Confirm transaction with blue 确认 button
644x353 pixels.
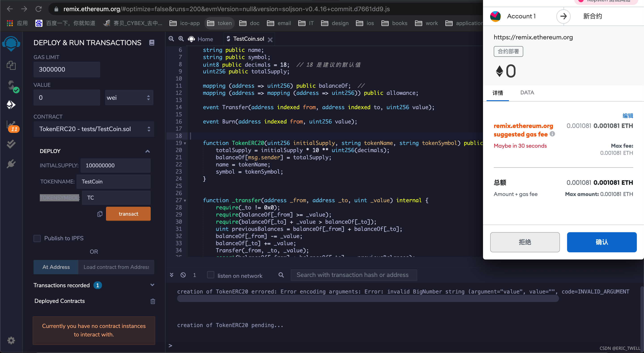(x=602, y=242)
